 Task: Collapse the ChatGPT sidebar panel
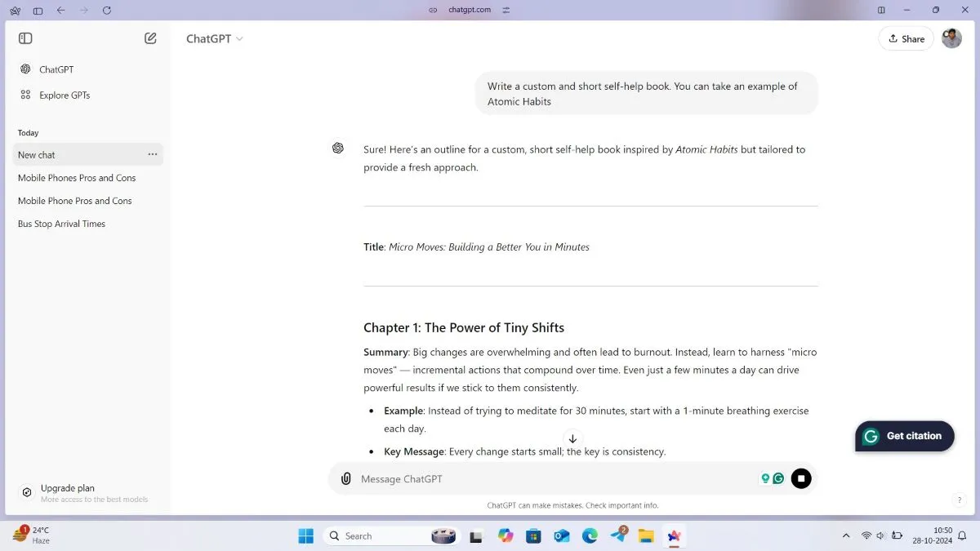[x=25, y=38]
